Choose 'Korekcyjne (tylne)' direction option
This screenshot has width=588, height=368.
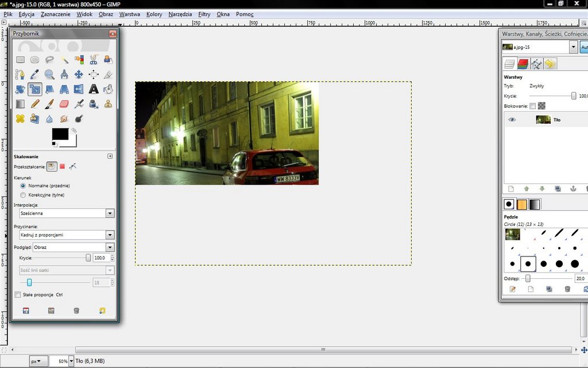point(23,195)
